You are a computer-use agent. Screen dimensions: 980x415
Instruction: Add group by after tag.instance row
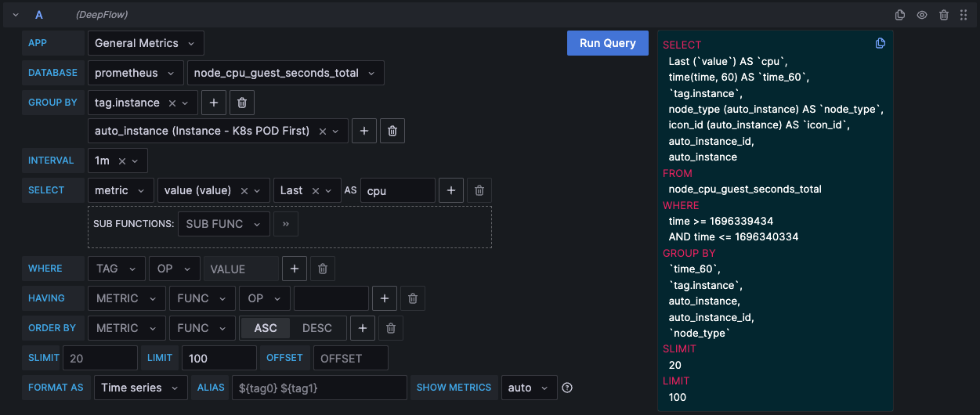coord(214,103)
